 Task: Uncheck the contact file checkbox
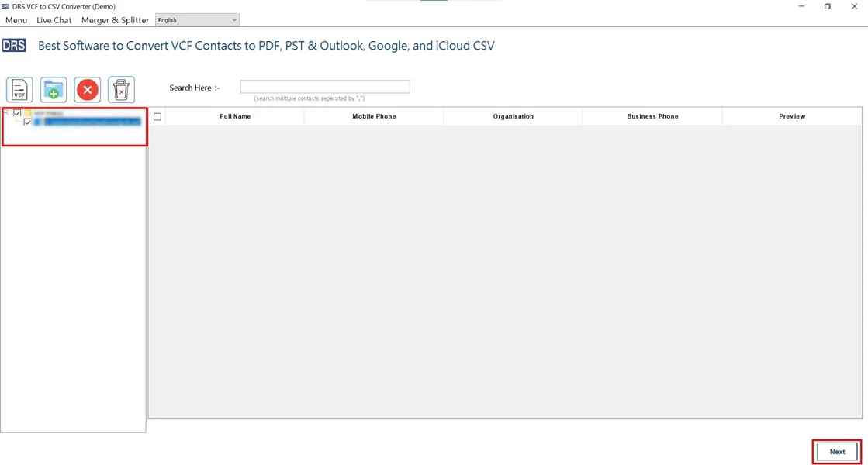[x=26, y=122]
